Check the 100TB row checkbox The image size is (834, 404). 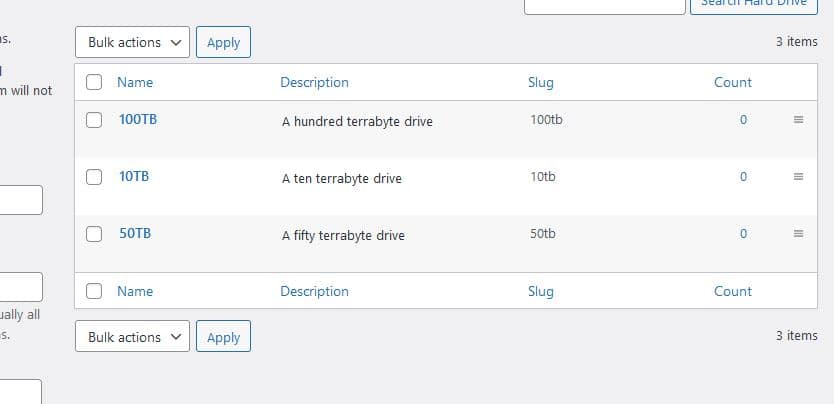94,120
